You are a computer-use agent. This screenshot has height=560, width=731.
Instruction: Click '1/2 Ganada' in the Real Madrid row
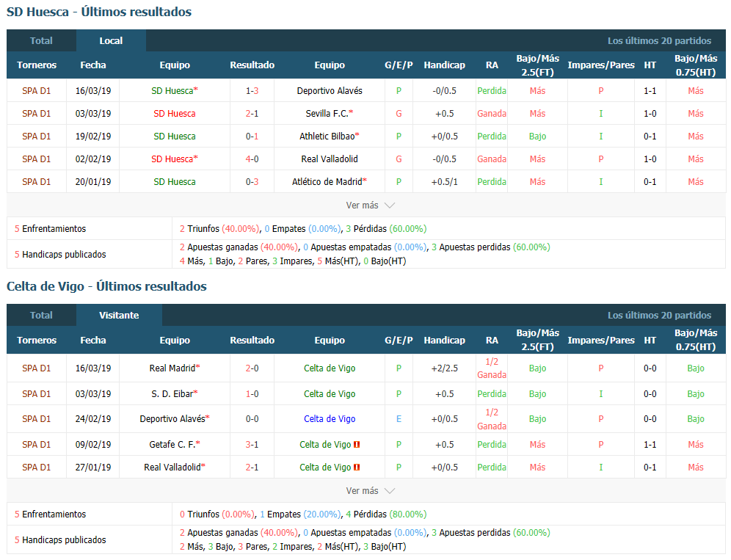pyautogui.click(x=492, y=368)
